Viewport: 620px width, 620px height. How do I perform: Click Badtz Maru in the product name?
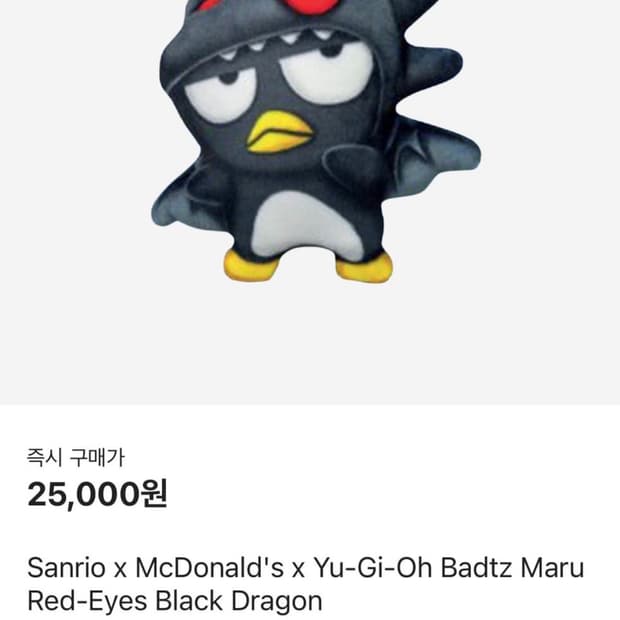tap(512, 568)
